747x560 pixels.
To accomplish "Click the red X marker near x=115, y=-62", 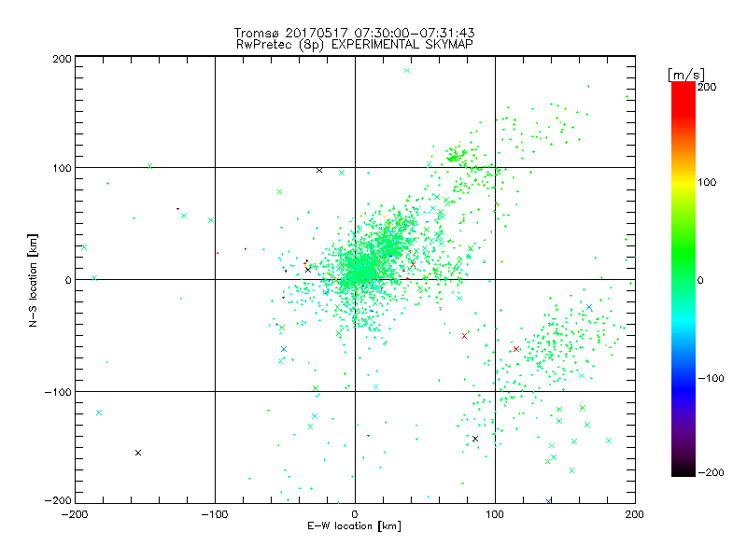I will 516,349.
